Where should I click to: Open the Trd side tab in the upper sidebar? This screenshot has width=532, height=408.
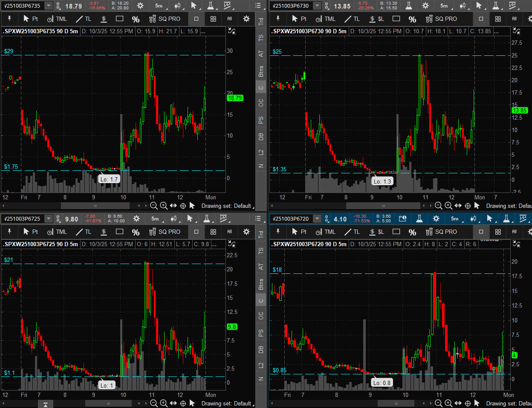point(261,21)
